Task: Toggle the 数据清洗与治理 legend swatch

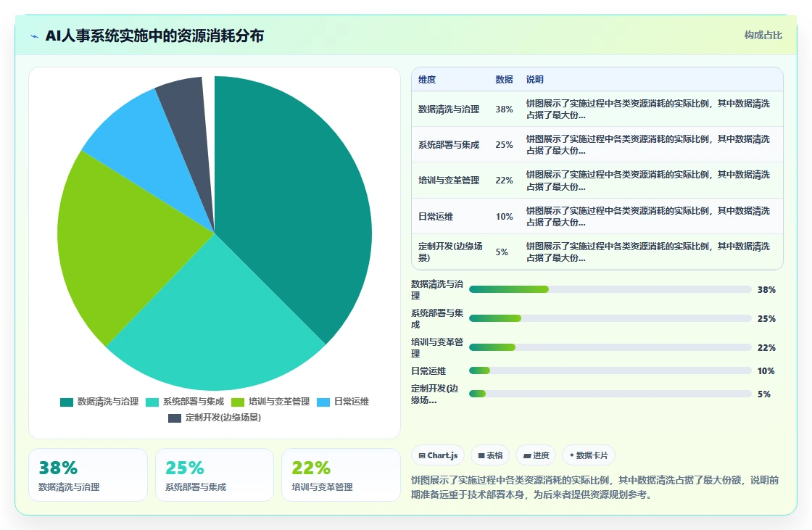Action: [x=66, y=402]
